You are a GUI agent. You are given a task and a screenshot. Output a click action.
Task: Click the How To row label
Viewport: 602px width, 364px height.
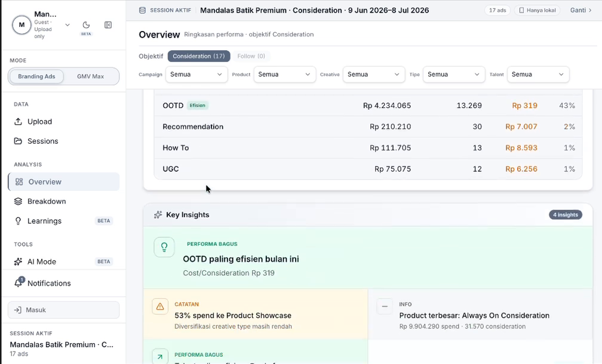pos(176,147)
